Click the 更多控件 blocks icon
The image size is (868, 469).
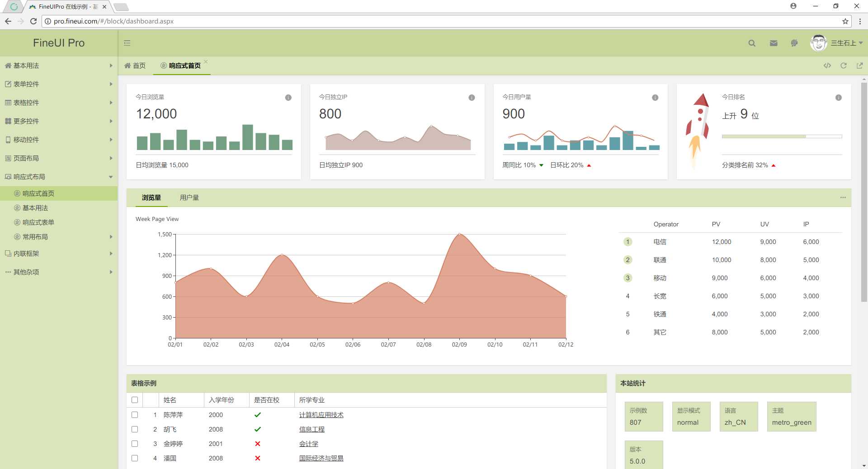click(8, 121)
